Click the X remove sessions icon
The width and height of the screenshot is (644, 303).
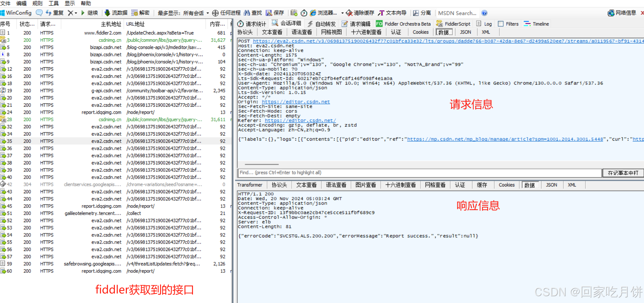click(x=70, y=13)
